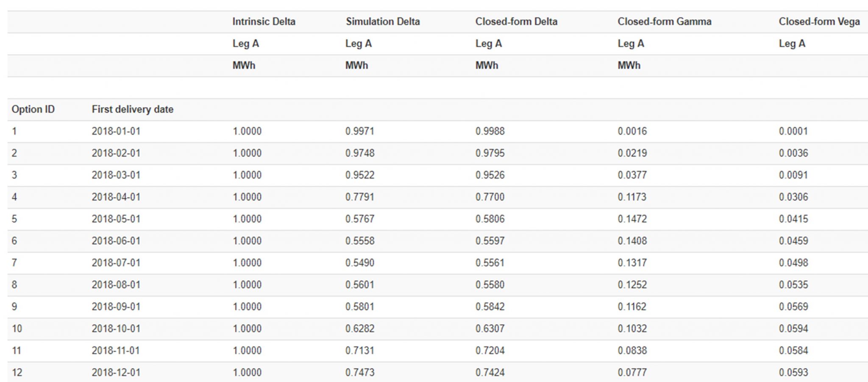This screenshot has height=382, width=868.
Task: Click the Closed-form Delta column header
Action: (x=516, y=22)
